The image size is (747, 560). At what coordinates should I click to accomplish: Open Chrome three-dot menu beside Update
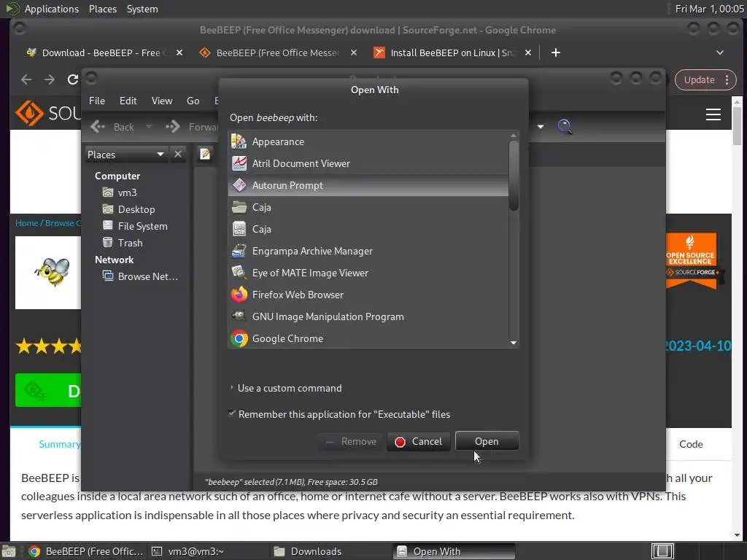pyautogui.click(x=727, y=79)
